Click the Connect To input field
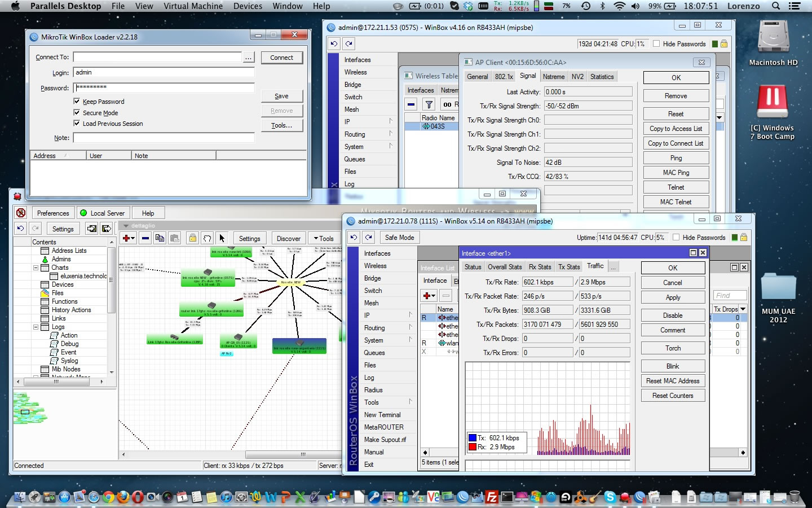Image resolution: width=812 pixels, height=508 pixels. point(157,57)
